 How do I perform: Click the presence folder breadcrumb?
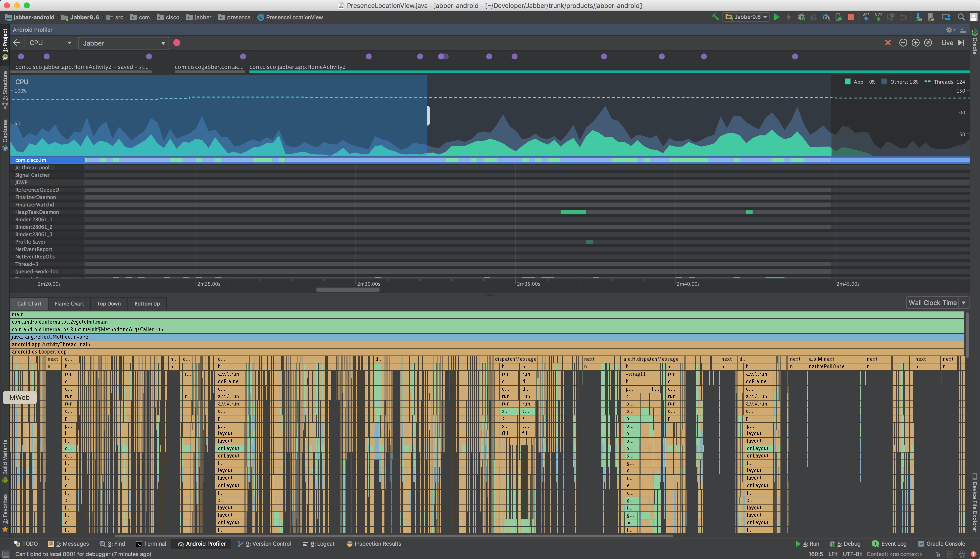click(234, 17)
